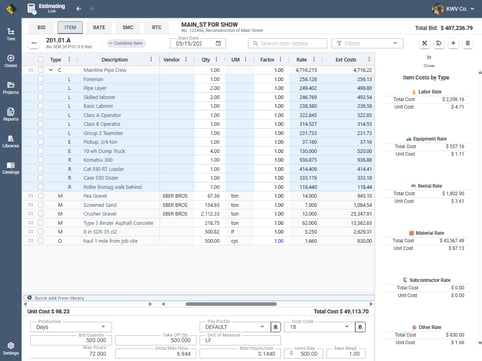Check the Foreman row checkbox

[41, 79]
